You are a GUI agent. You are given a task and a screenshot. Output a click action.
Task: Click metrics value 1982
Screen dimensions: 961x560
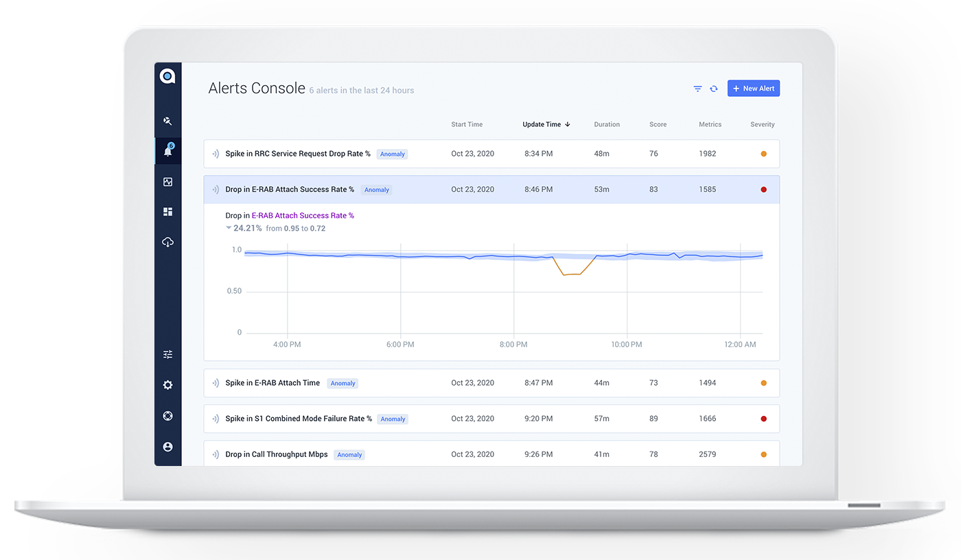click(708, 154)
